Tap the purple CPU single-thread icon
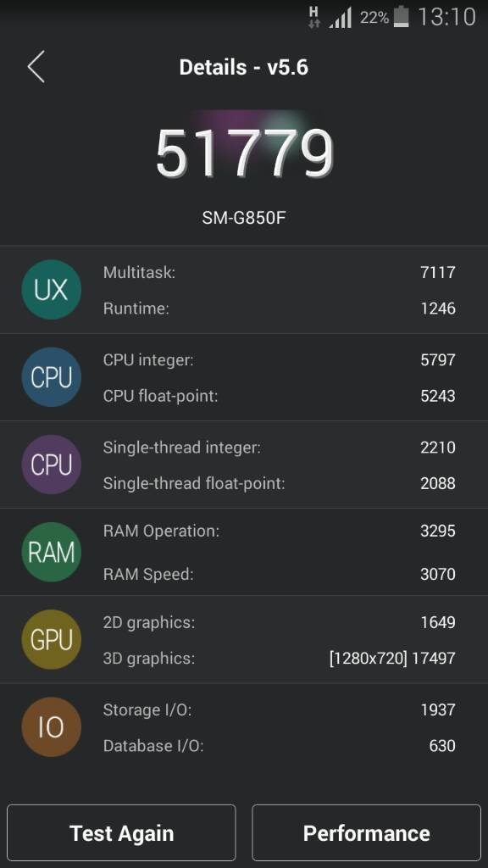Screen dimensions: 488x868 [52, 465]
